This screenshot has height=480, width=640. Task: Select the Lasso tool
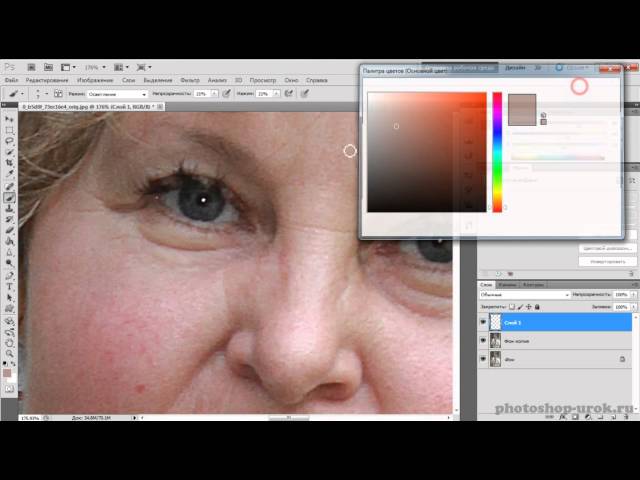tap(9, 141)
